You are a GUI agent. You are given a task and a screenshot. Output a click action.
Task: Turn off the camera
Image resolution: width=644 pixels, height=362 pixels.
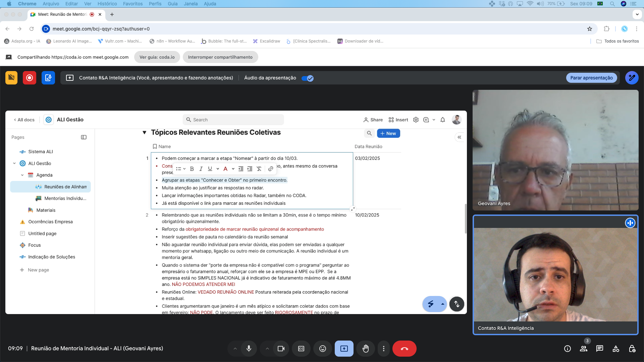tap(281, 349)
